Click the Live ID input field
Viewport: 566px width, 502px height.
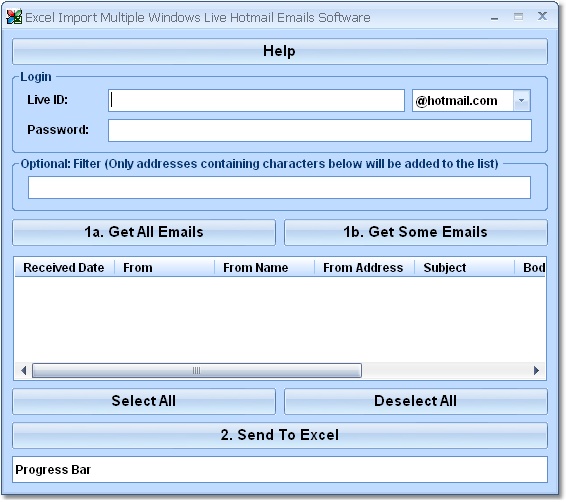pyautogui.click(x=256, y=101)
